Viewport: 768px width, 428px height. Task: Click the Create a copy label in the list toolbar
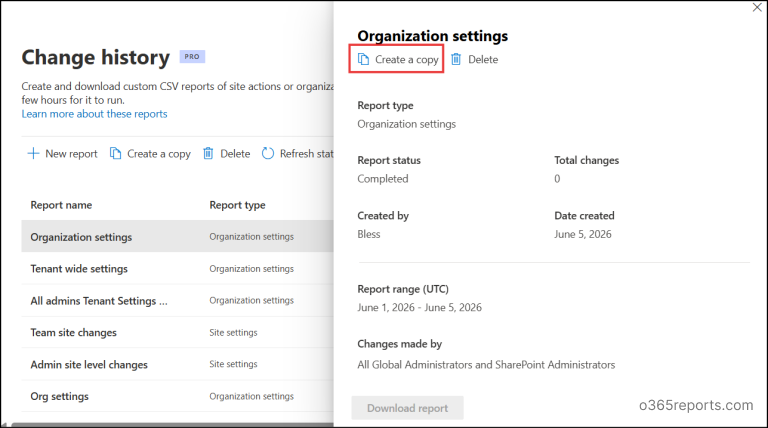click(159, 154)
